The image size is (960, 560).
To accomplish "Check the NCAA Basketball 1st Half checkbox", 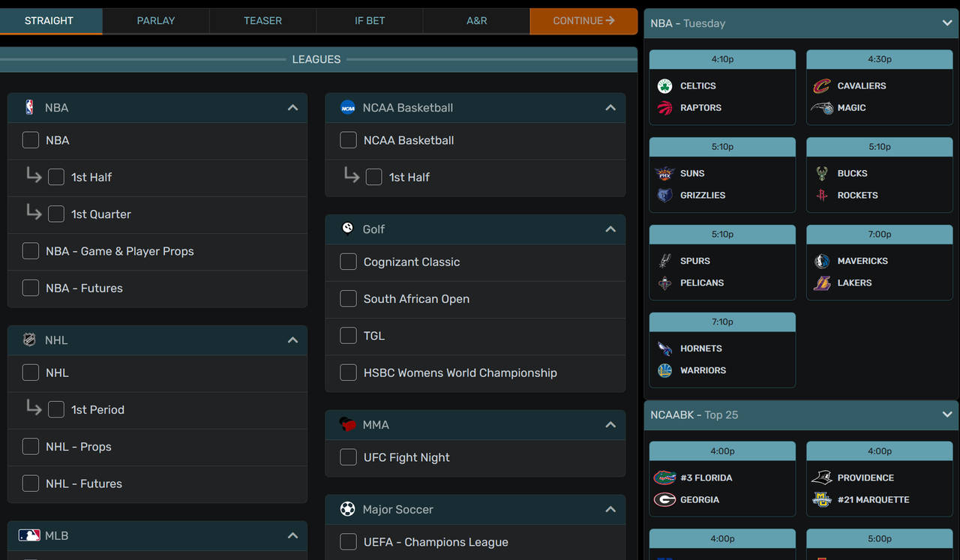I will pyautogui.click(x=374, y=177).
